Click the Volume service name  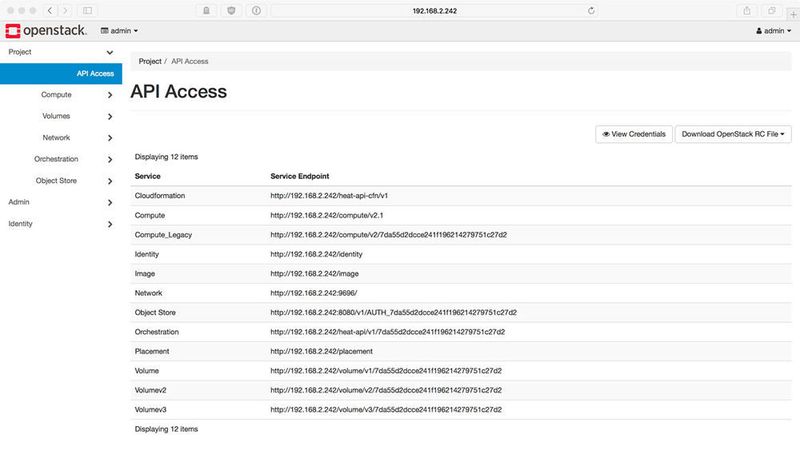146,370
